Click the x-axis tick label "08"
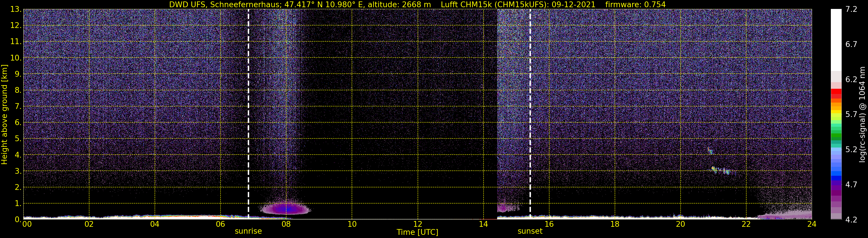The image size is (868, 238). 286,224
